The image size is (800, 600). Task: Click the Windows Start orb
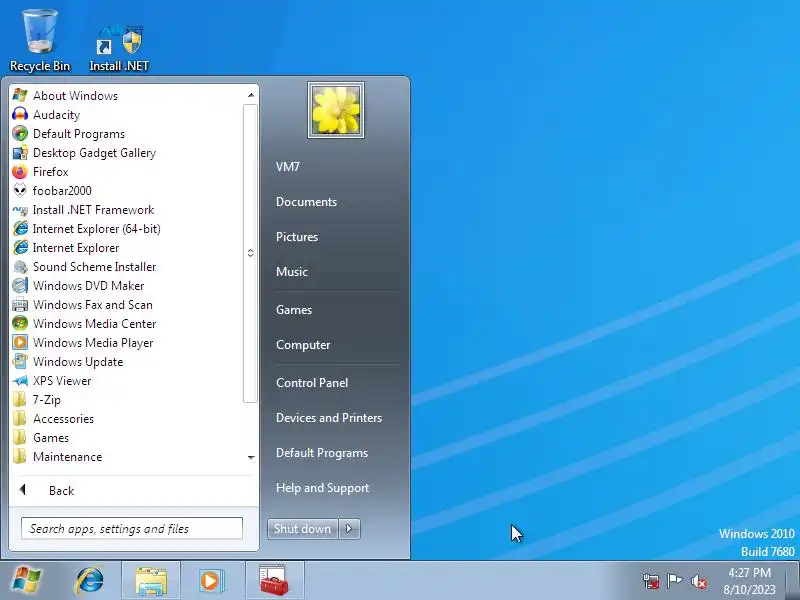point(27,580)
